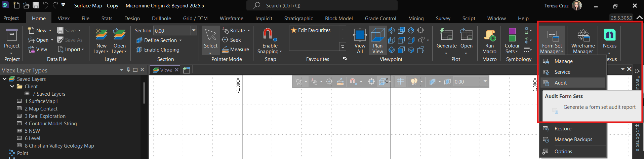Click the Search box in title bar
Viewport: 644px width, 159px height.
[322, 6]
